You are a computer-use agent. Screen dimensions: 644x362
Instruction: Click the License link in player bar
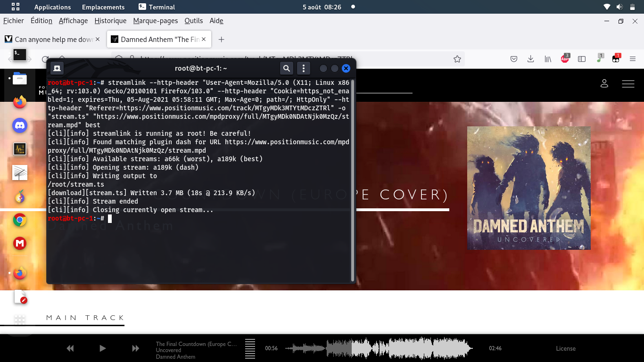click(565, 349)
